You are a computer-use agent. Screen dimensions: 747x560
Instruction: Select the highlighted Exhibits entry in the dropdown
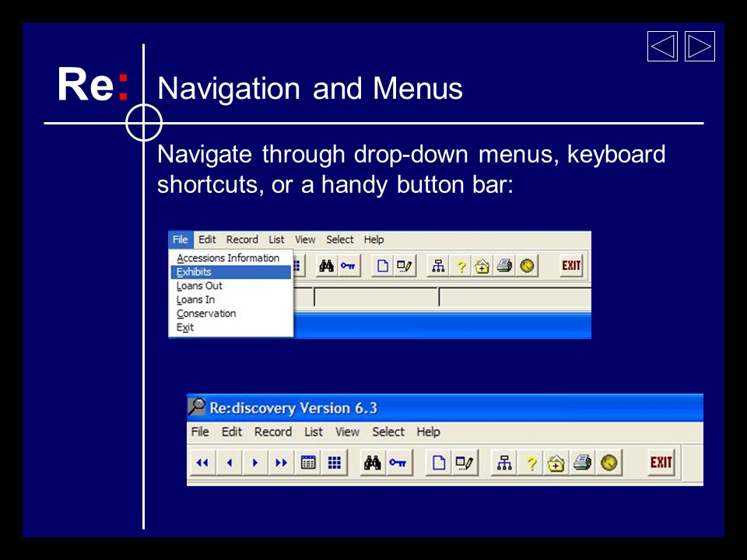click(230, 272)
